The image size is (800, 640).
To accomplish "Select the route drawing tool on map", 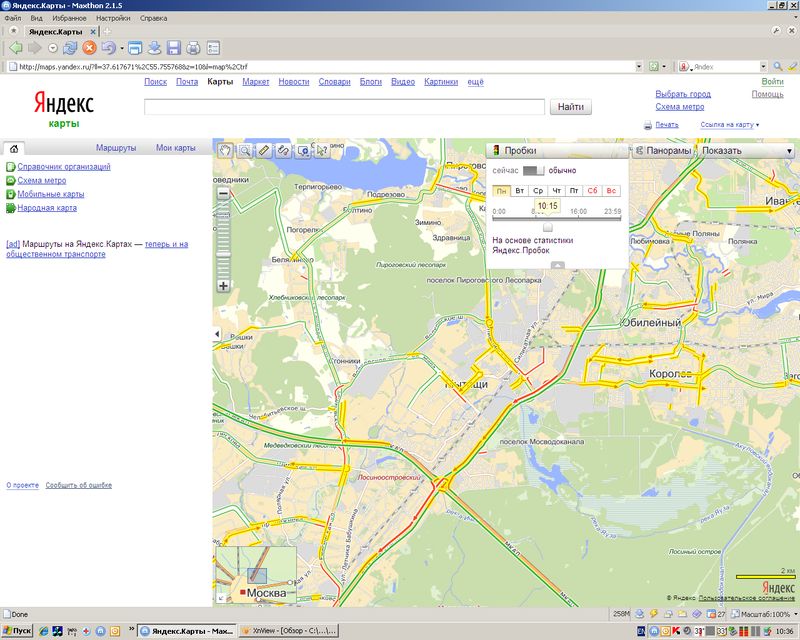I will click(283, 151).
